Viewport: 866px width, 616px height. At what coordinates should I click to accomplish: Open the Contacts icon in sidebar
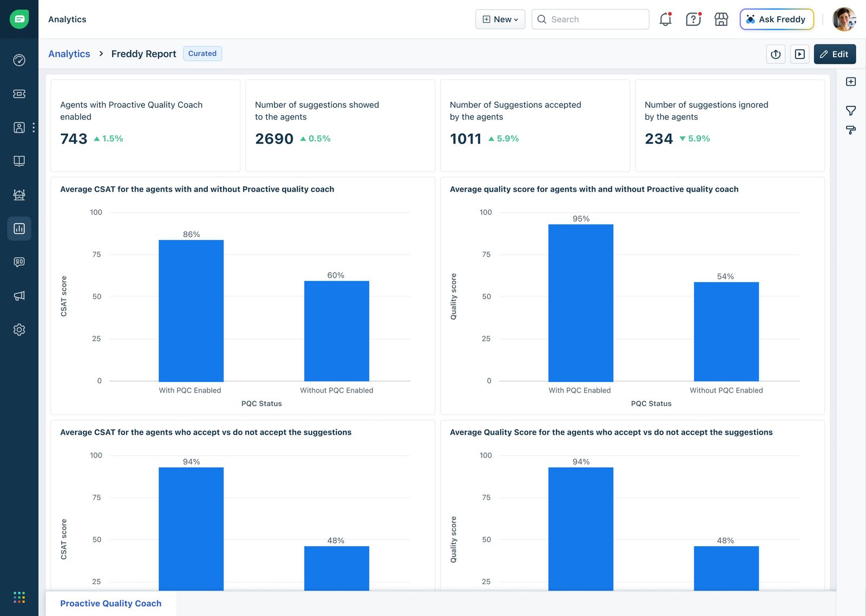point(19,127)
